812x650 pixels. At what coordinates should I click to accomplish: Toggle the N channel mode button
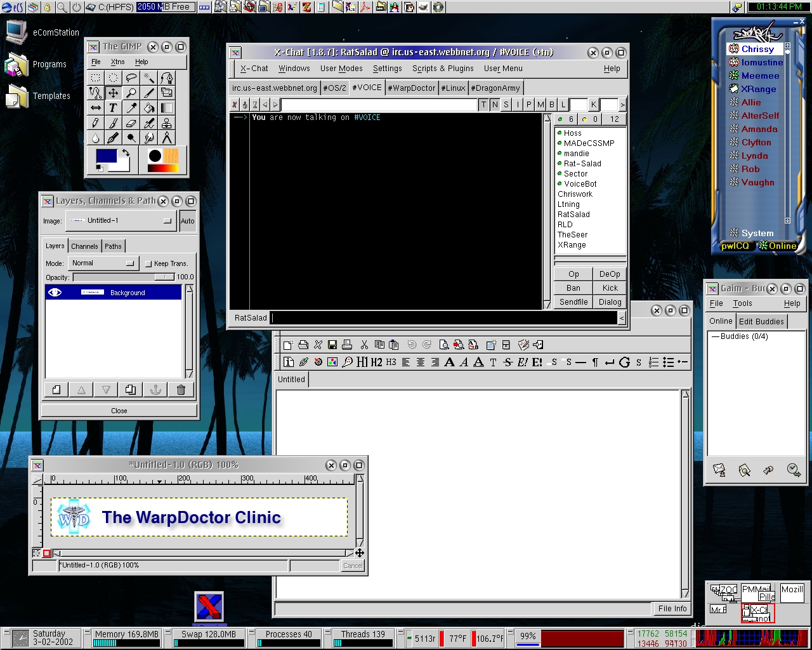coord(495,105)
